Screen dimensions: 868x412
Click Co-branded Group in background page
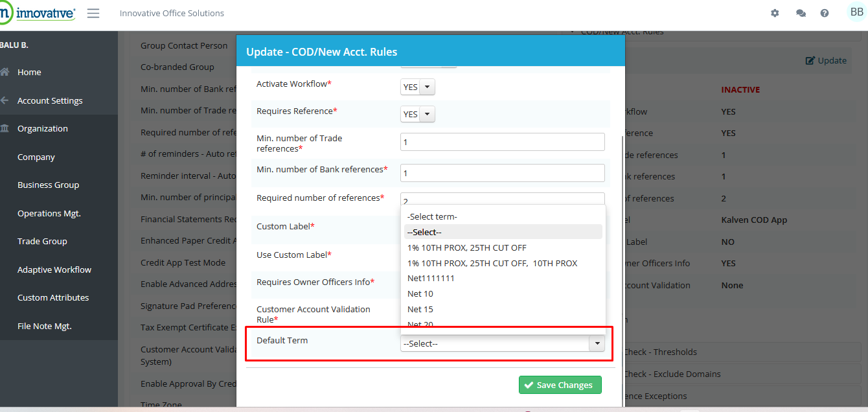point(177,67)
